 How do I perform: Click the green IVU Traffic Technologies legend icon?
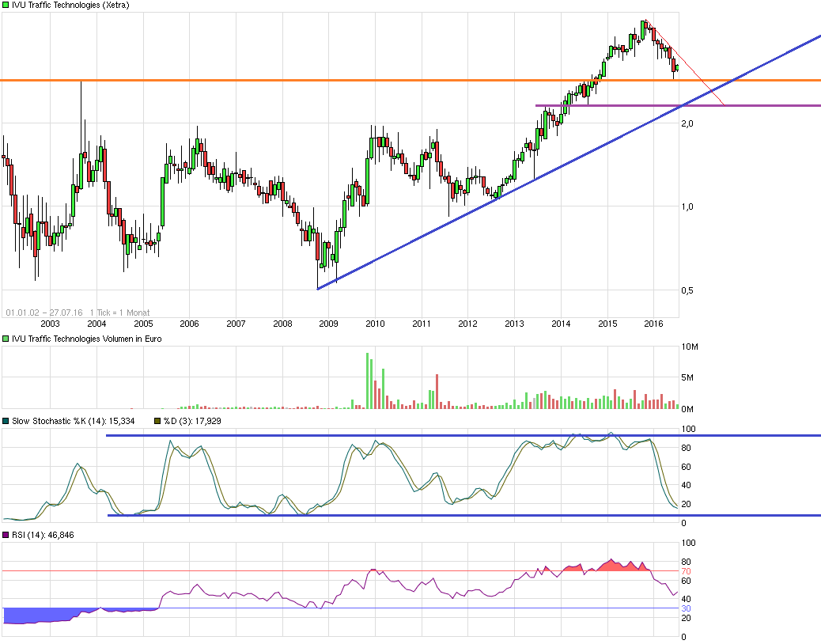[6, 6]
